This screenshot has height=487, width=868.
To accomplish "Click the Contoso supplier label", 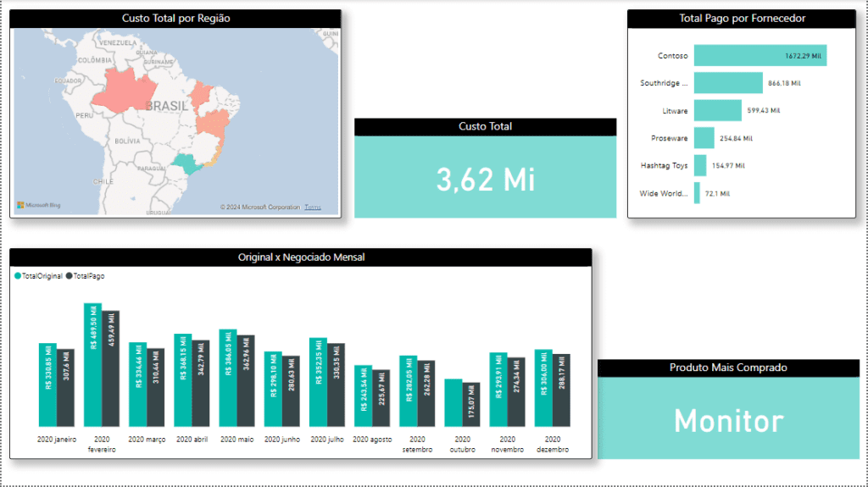I will (672, 55).
